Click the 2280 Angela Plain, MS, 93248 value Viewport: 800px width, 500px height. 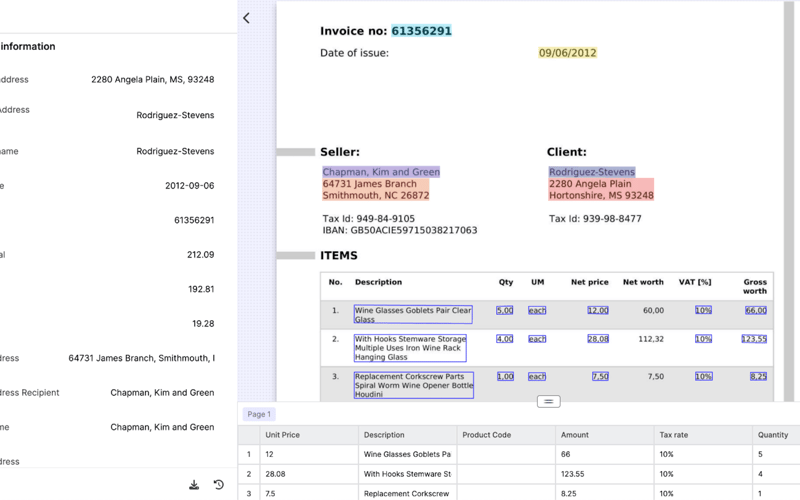click(153, 80)
